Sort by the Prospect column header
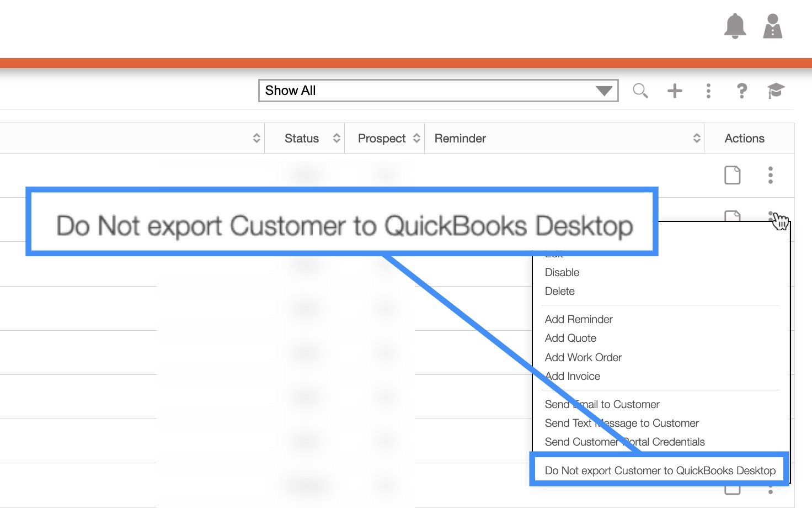The image size is (812, 508). pos(382,139)
